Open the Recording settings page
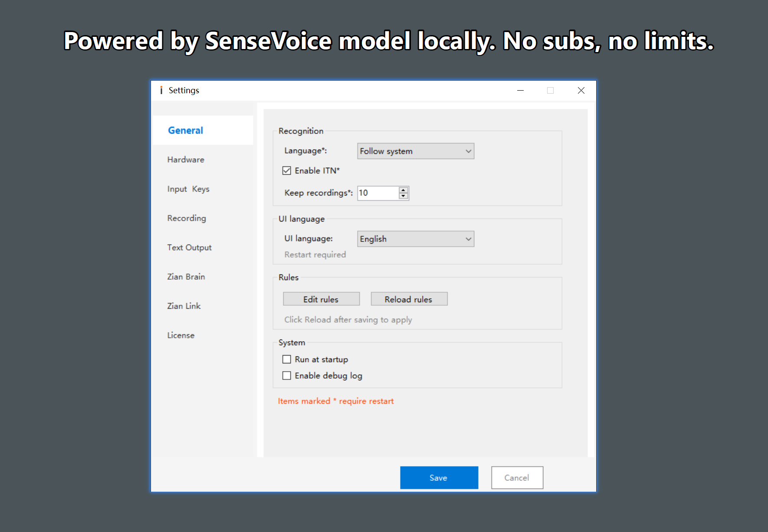The width and height of the screenshot is (768, 532). 186,218
